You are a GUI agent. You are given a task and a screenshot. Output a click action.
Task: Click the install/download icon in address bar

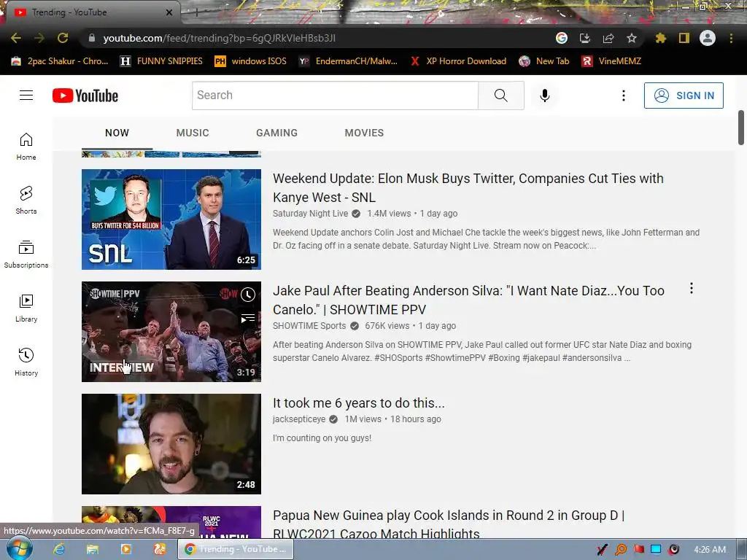click(584, 38)
